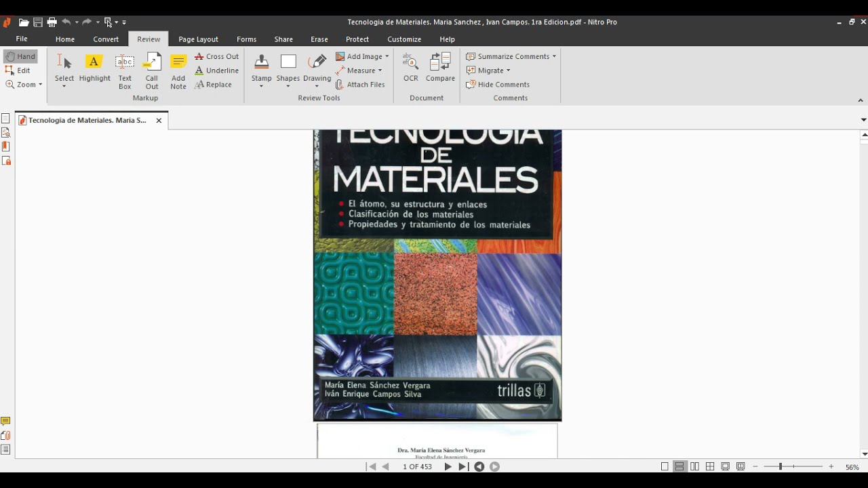Viewport: 868px width, 488px height.
Task: Add a Call Out annotation
Action: tap(152, 71)
